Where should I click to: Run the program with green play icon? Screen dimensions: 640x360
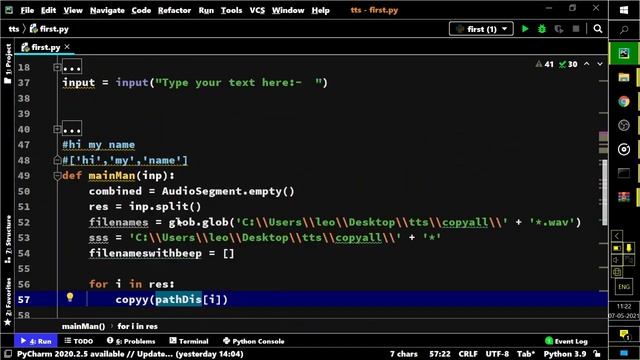(525, 29)
